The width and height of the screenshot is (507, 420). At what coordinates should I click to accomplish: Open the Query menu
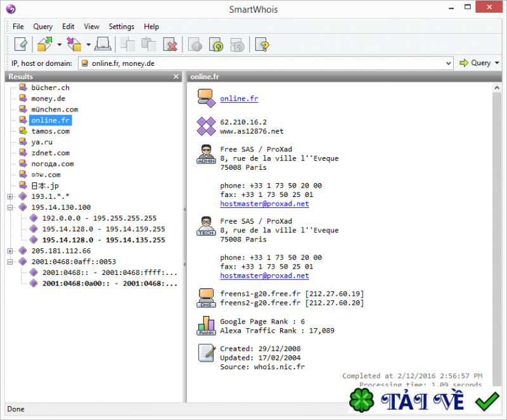point(42,27)
